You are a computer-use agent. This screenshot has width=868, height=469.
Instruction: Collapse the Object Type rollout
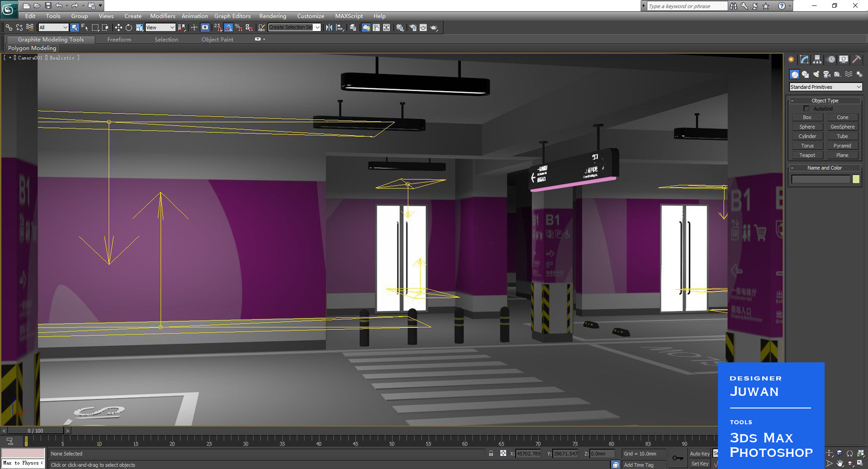[x=825, y=100]
